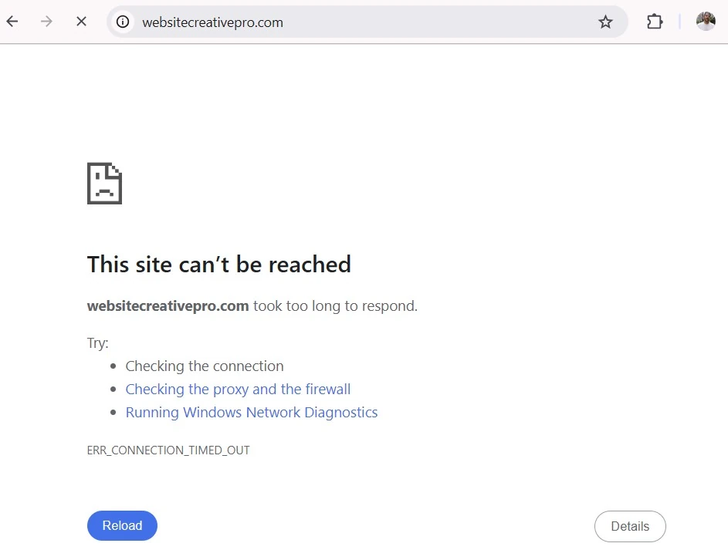This screenshot has height=560, width=728.
Task: Run Windows Network Diagnostics link
Action: coord(252,413)
